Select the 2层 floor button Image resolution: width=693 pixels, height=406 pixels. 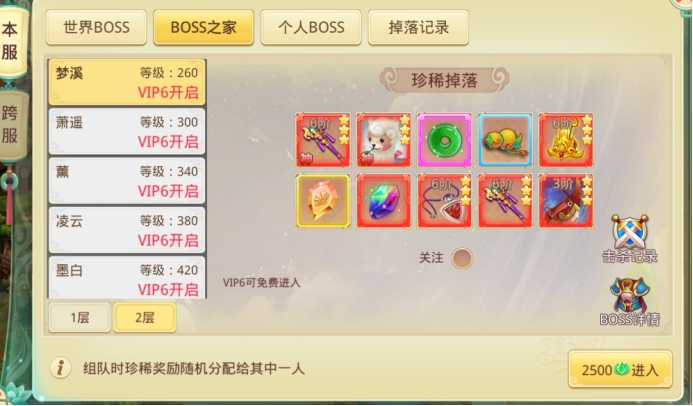(145, 317)
